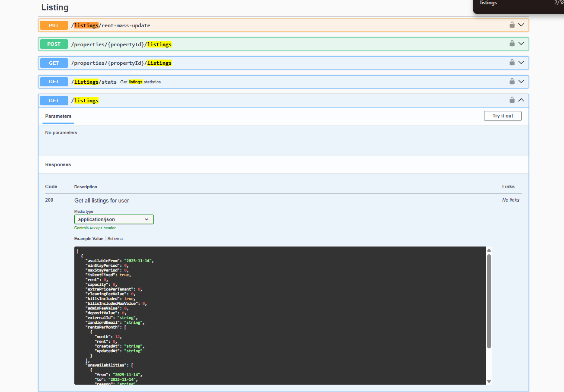Viewport: 564px width, 392px height.
Task: Collapse the GET /listings operation chevron
Action: 521,100
